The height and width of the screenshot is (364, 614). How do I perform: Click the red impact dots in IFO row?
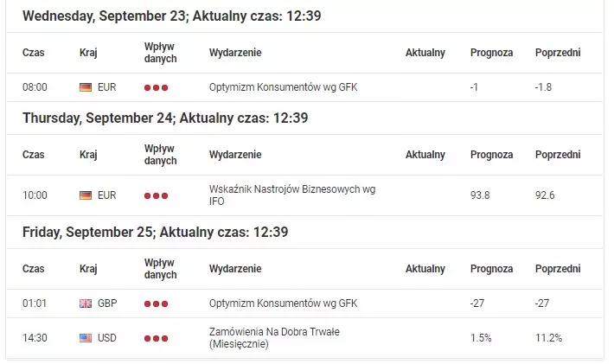click(x=156, y=195)
